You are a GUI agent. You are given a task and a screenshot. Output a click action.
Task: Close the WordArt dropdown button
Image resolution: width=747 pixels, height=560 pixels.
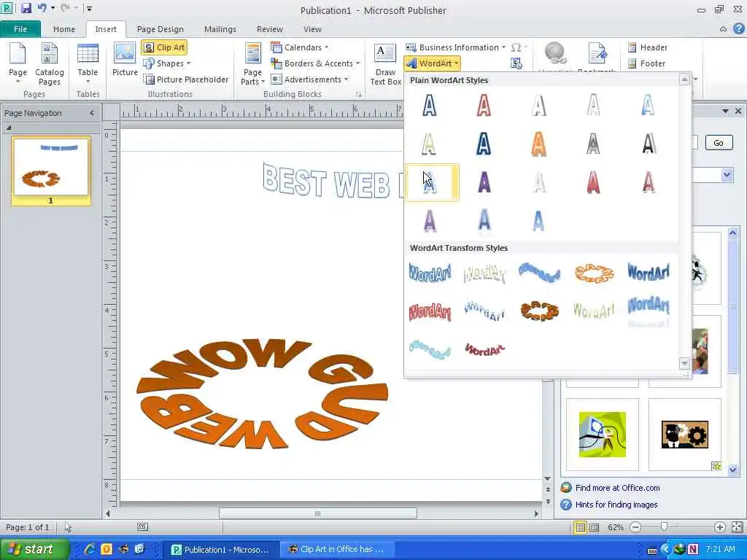tap(432, 63)
